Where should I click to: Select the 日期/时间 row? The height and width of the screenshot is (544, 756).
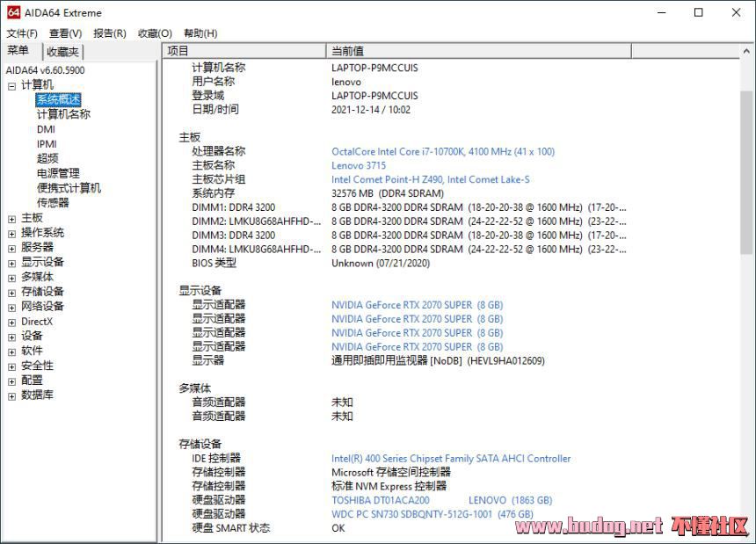[302, 110]
